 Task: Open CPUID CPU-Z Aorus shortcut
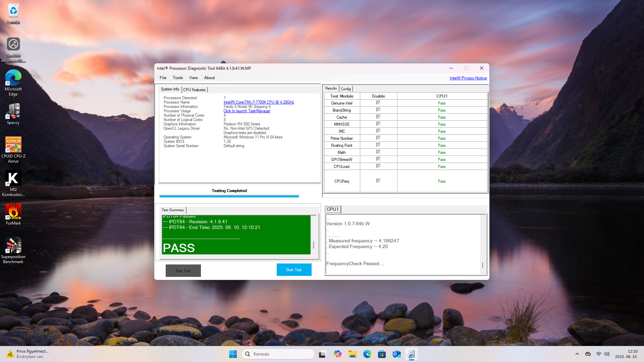(13, 147)
